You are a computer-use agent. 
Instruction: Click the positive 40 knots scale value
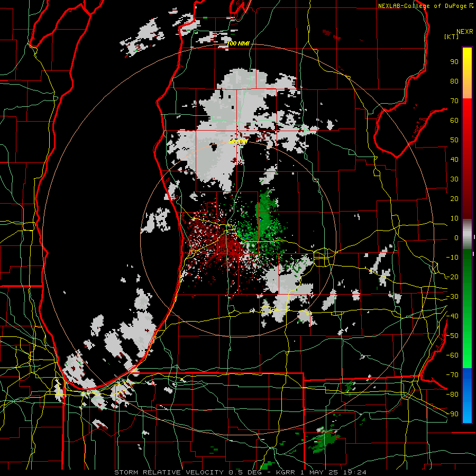pos(454,159)
